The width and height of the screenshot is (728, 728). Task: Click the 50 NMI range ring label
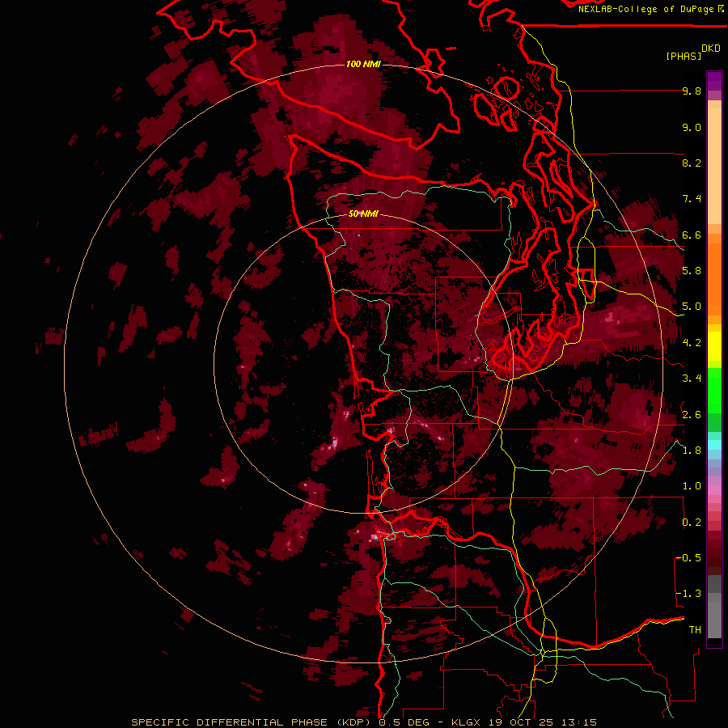point(363,214)
